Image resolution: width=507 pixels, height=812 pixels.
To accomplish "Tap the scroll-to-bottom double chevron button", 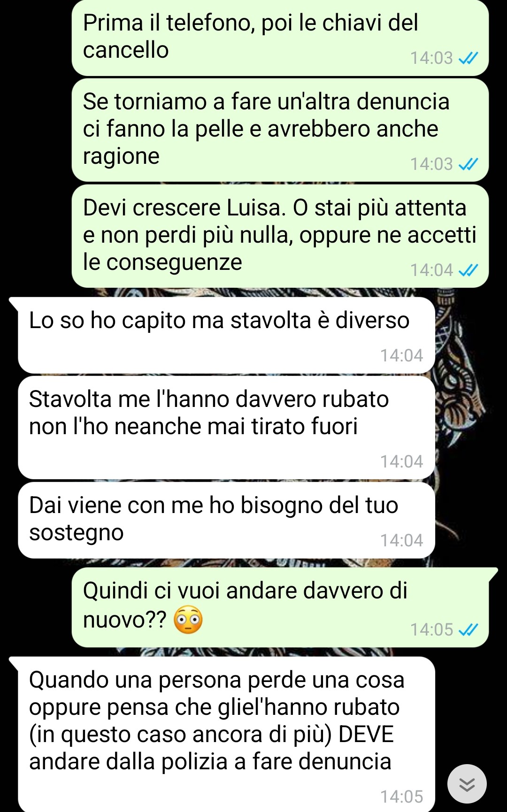I will [467, 783].
